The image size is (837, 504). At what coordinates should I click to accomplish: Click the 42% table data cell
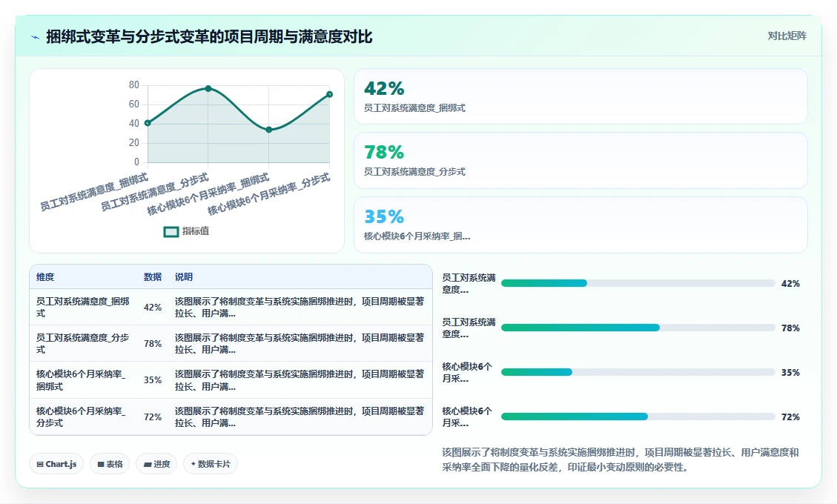point(152,308)
